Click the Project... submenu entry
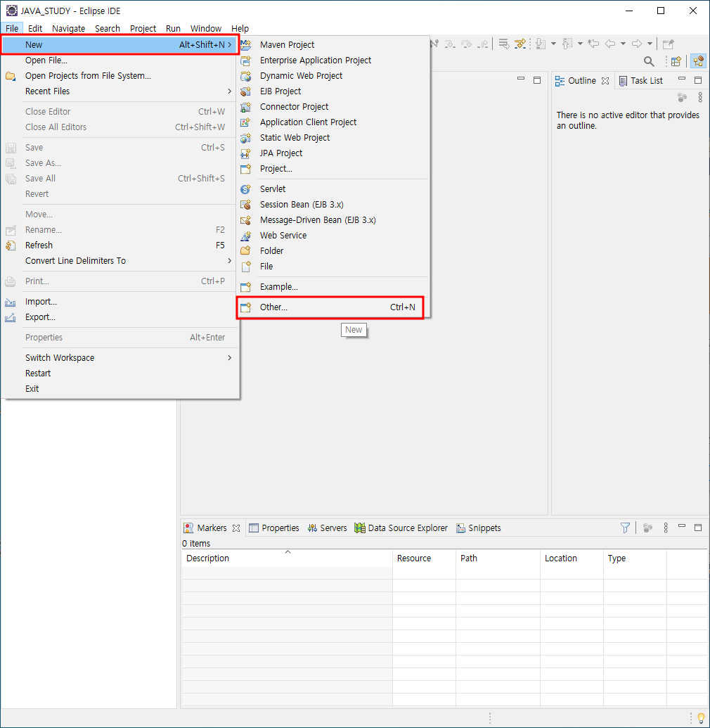710x728 pixels. click(x=333, y=169)
